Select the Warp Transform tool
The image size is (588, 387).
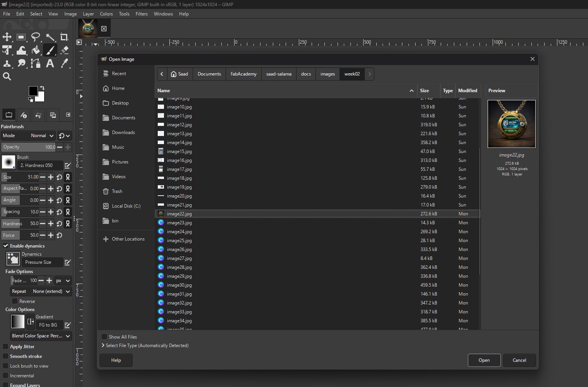(21, 50)
